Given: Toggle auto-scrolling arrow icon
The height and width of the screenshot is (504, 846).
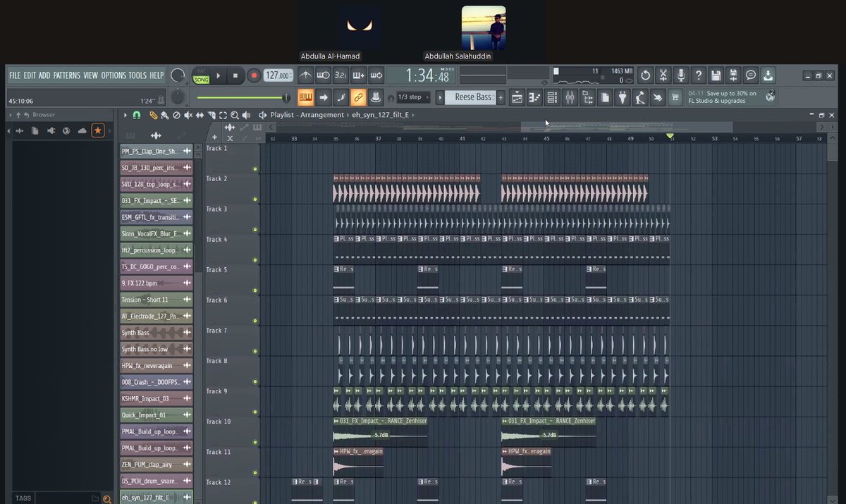Looking at the screenshot, I should 324,97.
